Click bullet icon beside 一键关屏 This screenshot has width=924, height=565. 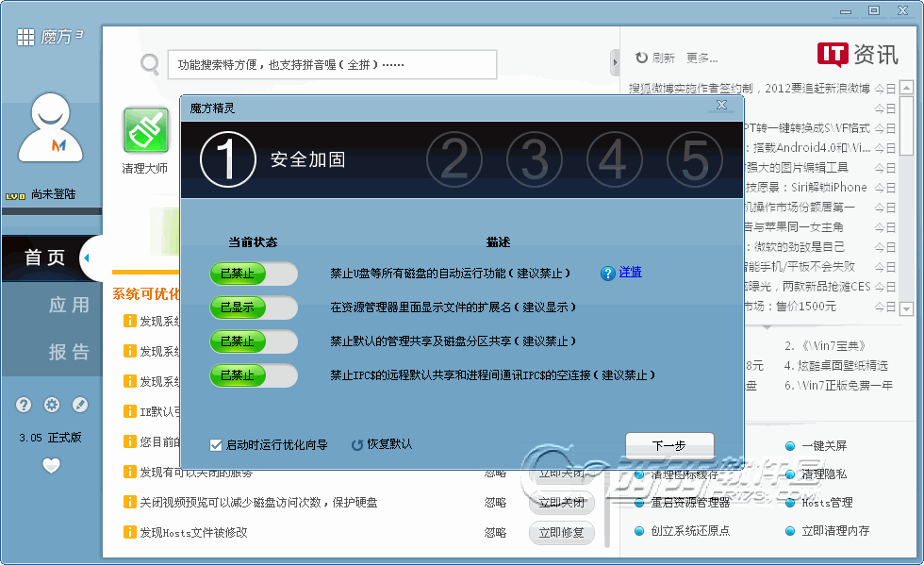point(790,446)
